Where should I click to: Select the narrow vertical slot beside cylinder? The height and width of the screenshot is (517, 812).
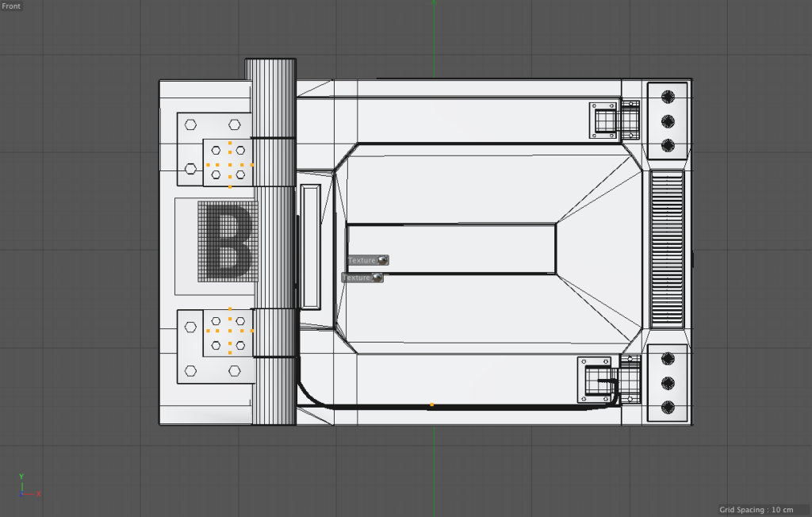coord(309,247)
